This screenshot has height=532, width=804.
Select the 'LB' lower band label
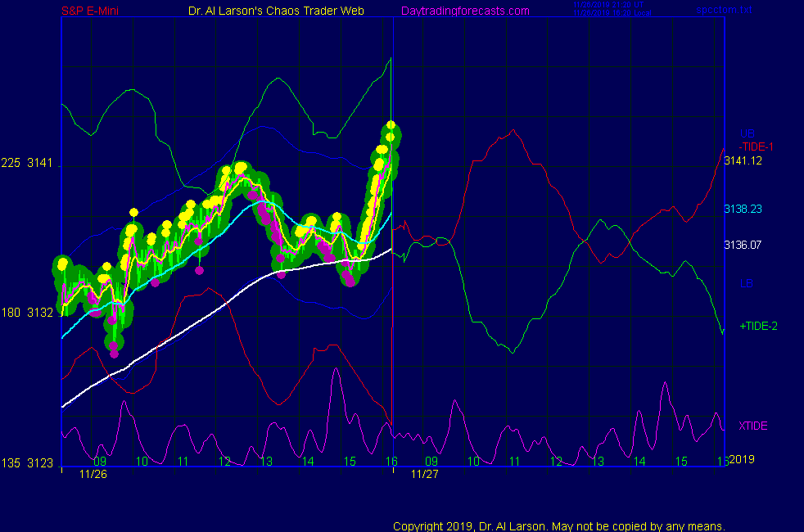tap(746, 283)
